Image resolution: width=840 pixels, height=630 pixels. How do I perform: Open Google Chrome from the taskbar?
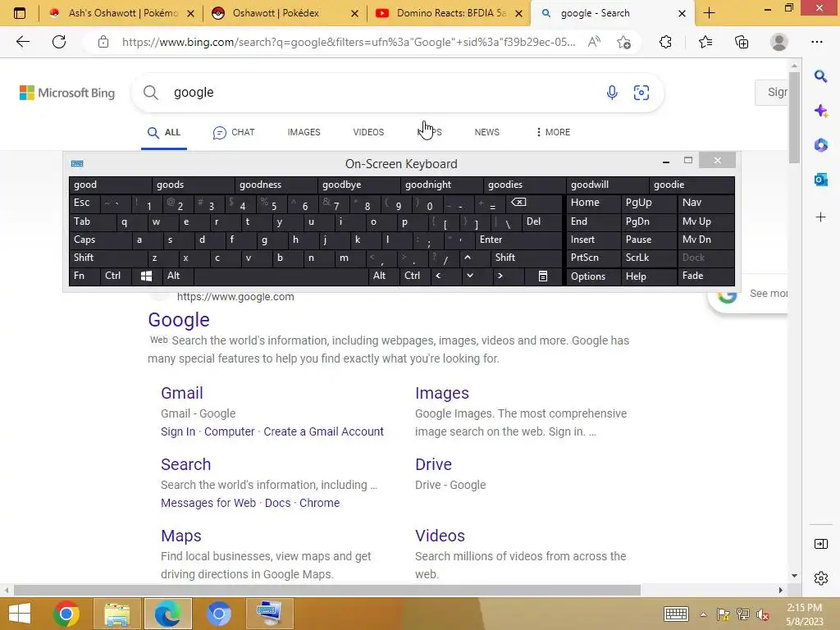[x=66, y=614]
